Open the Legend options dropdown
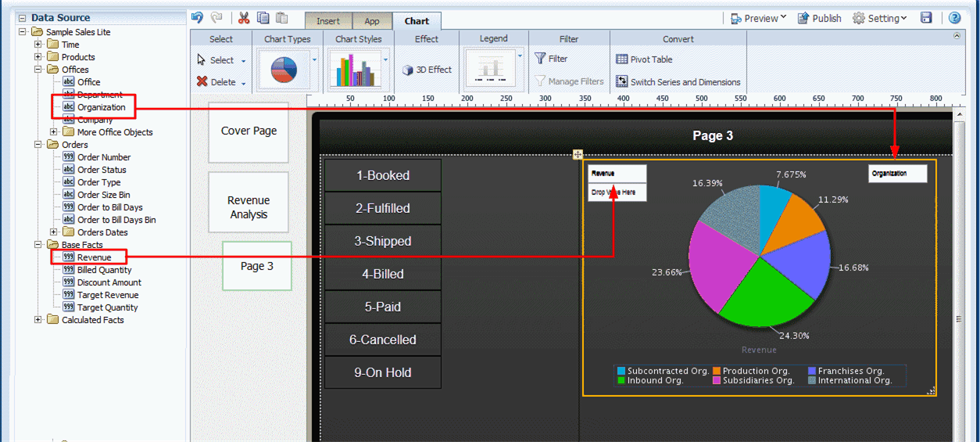 coord(520,56)
